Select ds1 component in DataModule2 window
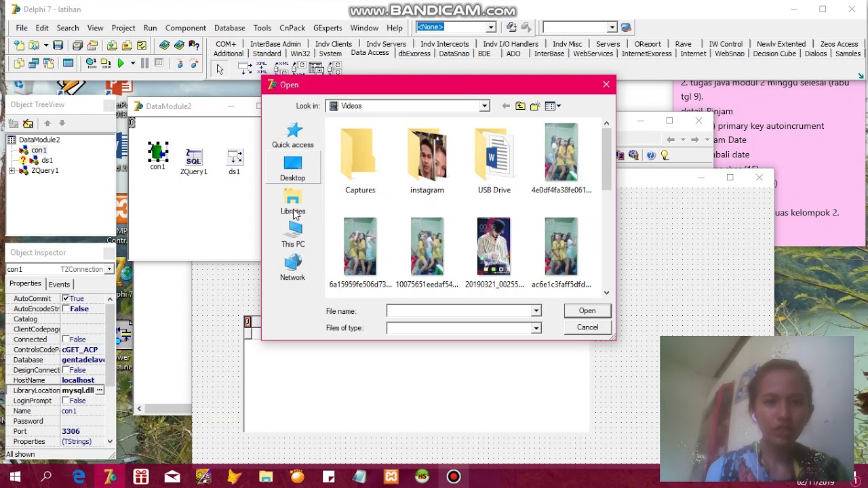Viewport: 868px width, 488px height. pyautogui.click(x=235, y=161)
